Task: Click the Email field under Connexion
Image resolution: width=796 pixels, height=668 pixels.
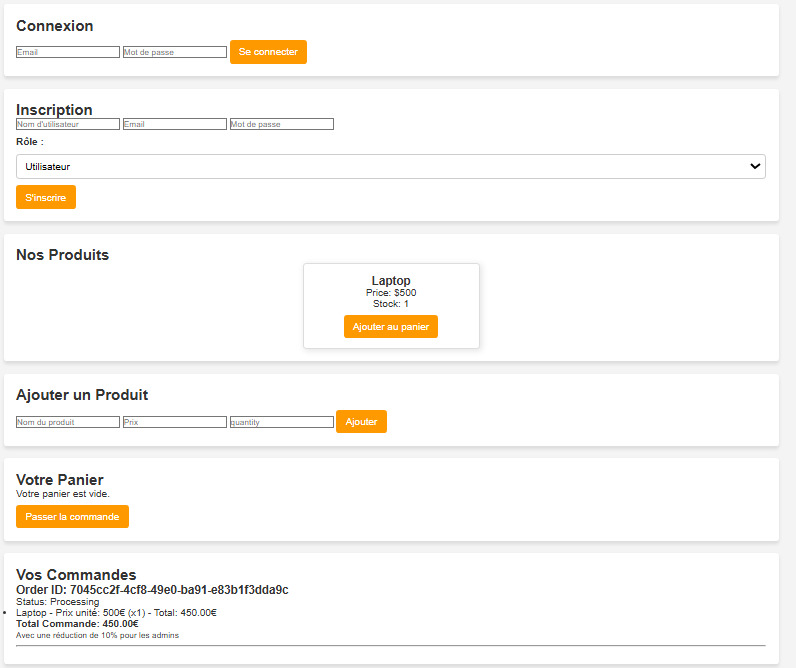Action: tap(68, 52)
